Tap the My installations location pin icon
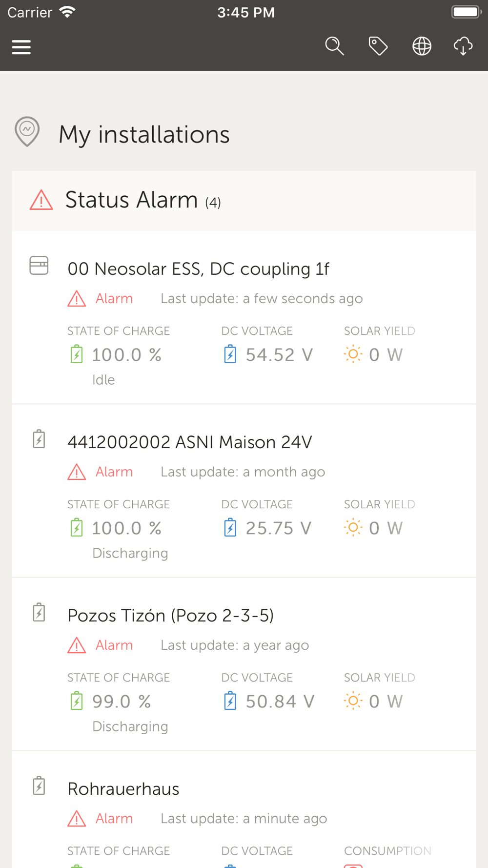 (x=27, y=131)
